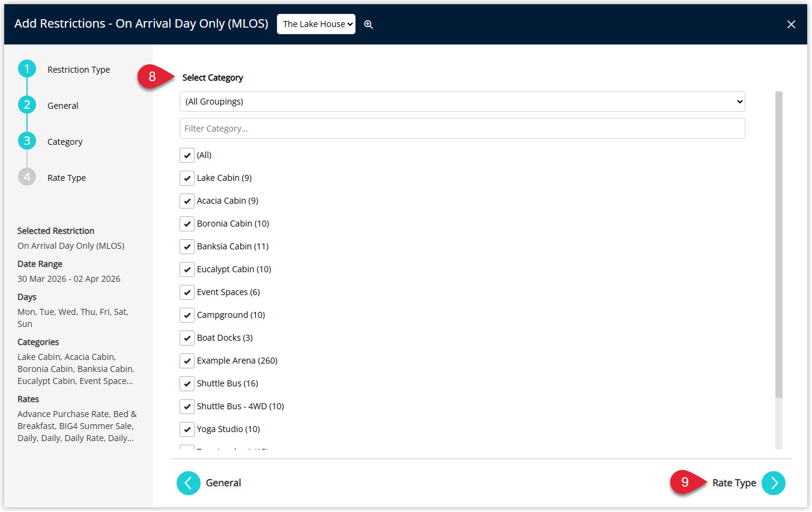Click the Days summary list Mon, Tue, Wed
The image size is (812, 512).
click(x=73, y=318)
